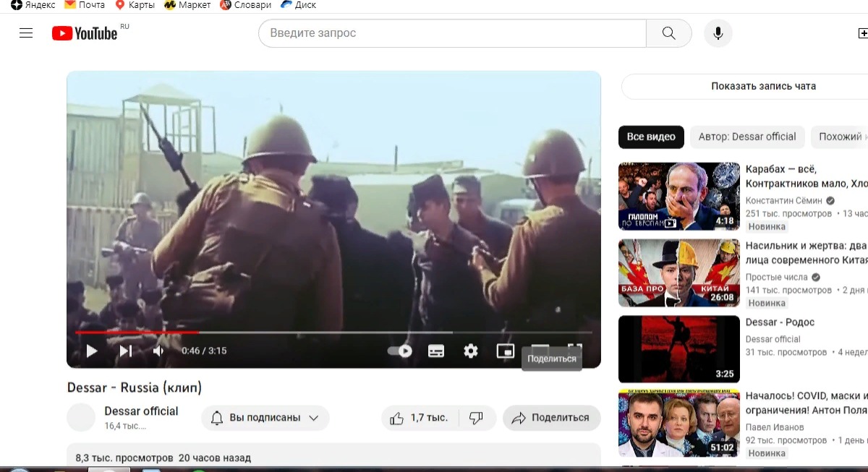Dislike the video with the thumbs down
This screenshot has width=868, height=472.
click(477, 418)
